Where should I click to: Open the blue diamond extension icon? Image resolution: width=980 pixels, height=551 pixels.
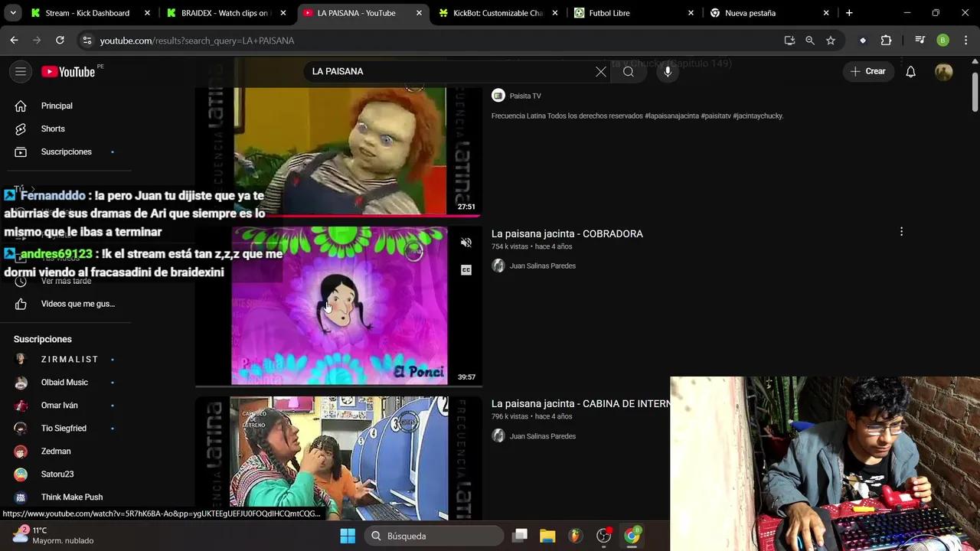click(x=863, y=41)
